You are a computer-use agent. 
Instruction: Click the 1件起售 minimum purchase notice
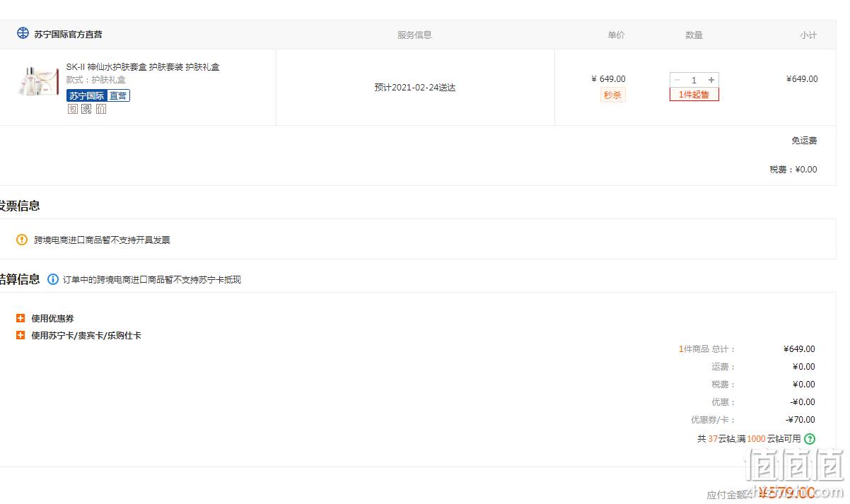694,94
